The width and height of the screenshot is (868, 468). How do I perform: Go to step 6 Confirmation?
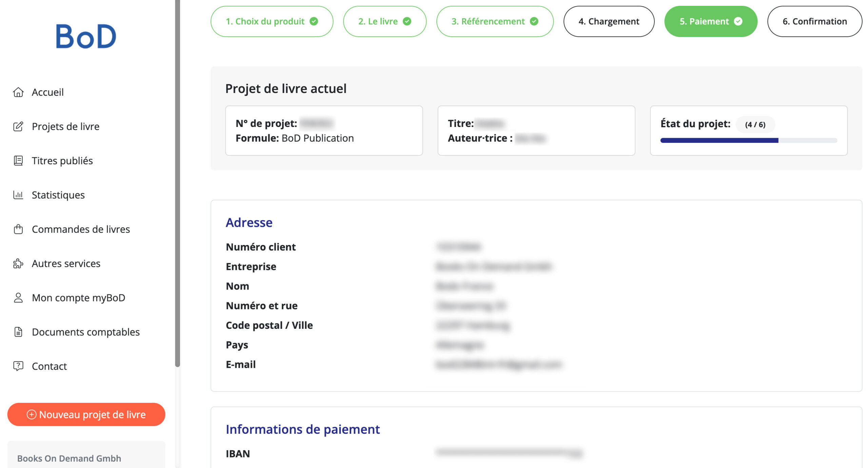point(815,21)
